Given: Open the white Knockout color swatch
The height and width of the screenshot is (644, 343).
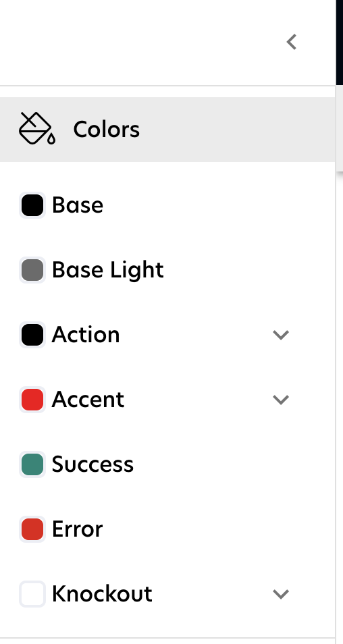Looking at the screenshot, I should tap(32, 594).
